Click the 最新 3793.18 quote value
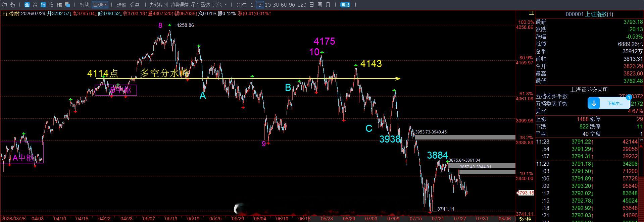644x222 pixels. pyautogui.click(x=633, y=22)
